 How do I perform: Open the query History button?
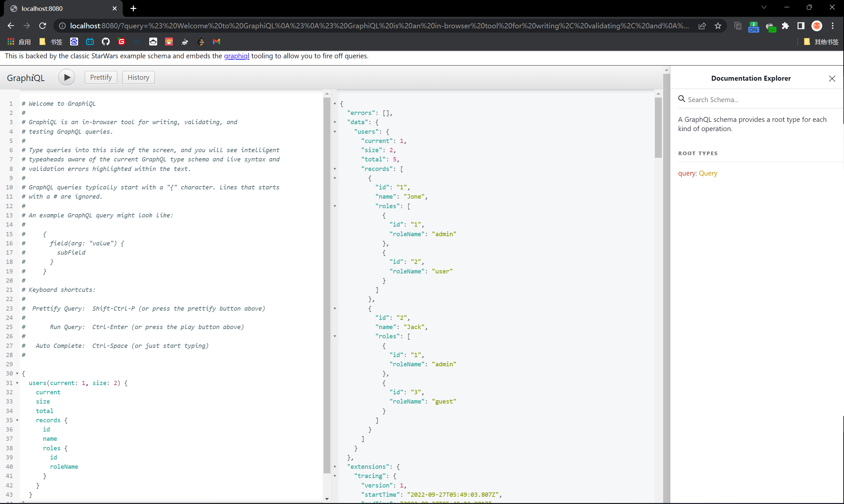coord(138,77)
